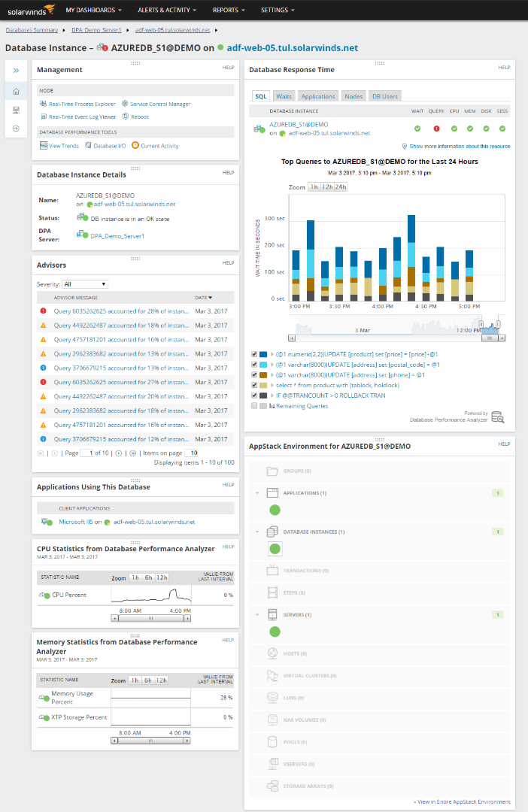Screen dimensions: 528x812
Task: Toggle checkbox for UPDATE address phone query
Action: coord(254,375)
